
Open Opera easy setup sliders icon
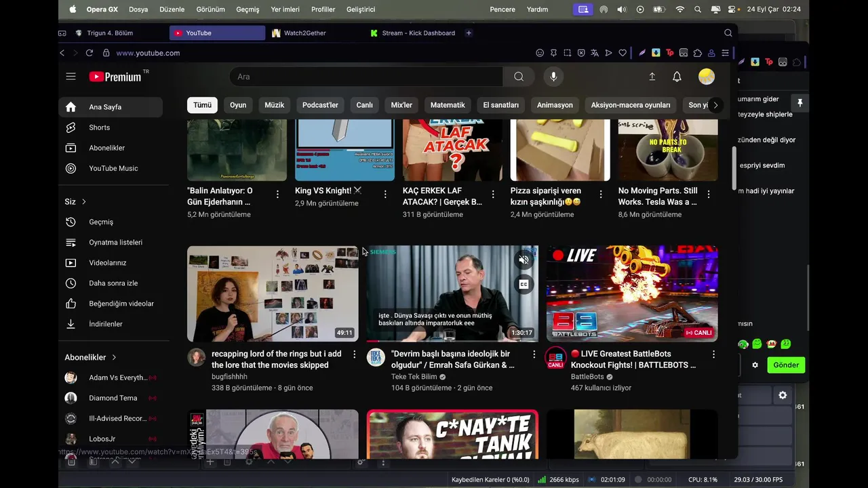coord(725,53)
